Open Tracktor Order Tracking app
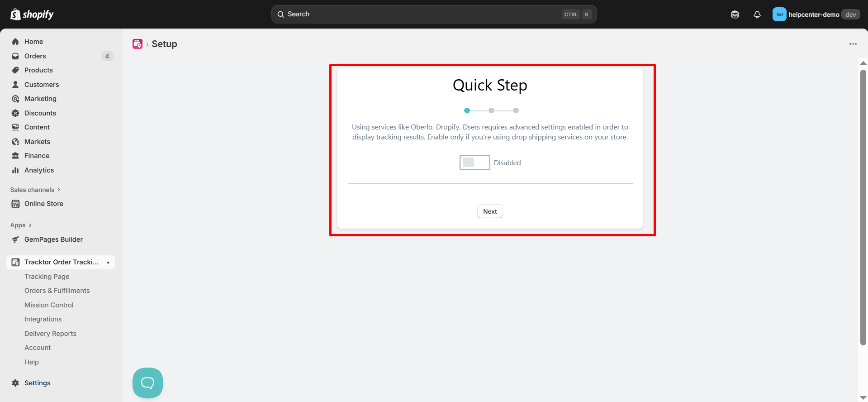The image size is (868, 402). (61, 262)
